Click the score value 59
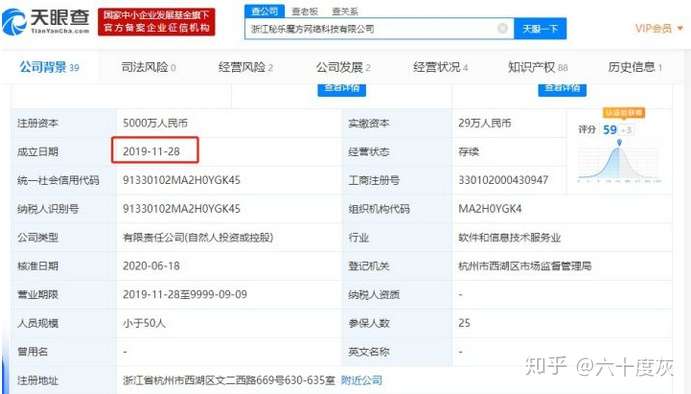 pos(610,130)
